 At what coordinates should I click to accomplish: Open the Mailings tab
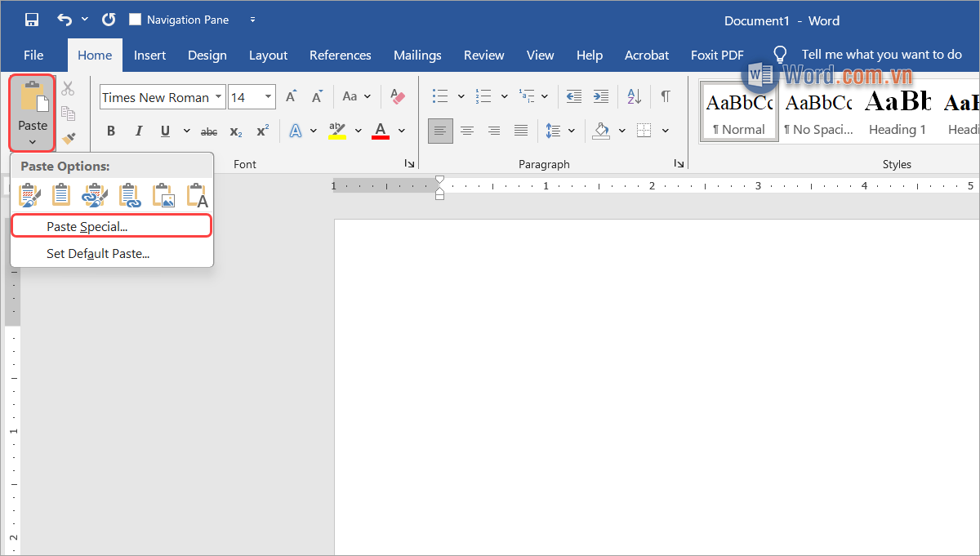(417, 56)
